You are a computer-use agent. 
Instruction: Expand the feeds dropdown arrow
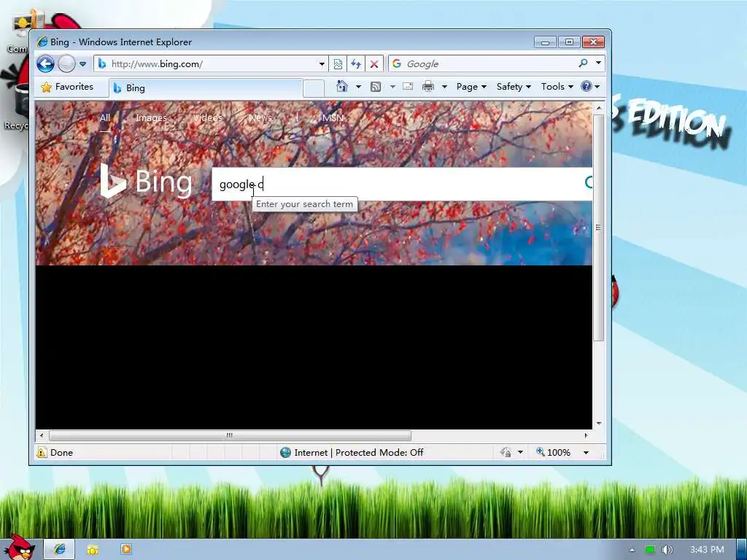click(x=392, y=87)
